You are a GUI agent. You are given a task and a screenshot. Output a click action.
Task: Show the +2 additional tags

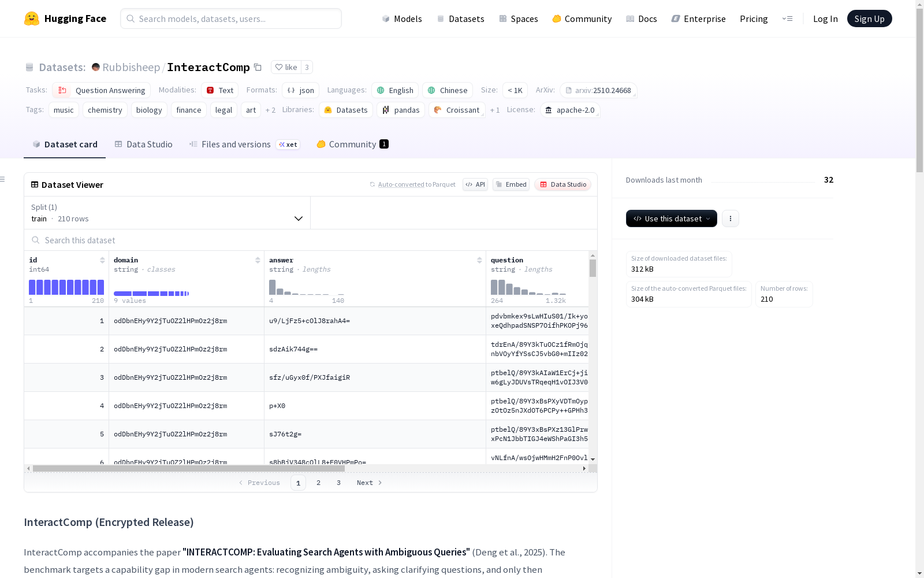[x=270, y=110]
